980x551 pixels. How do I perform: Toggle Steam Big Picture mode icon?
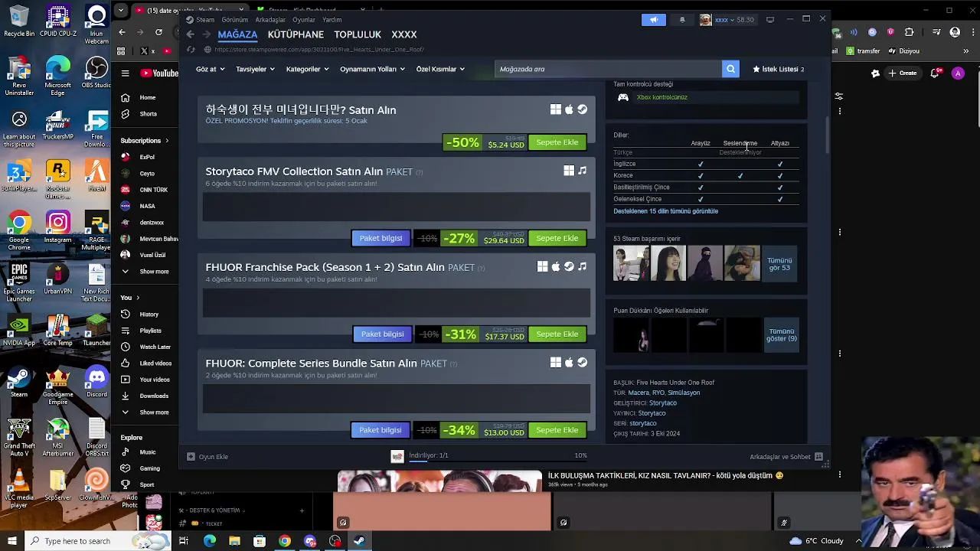coord(770,19)
